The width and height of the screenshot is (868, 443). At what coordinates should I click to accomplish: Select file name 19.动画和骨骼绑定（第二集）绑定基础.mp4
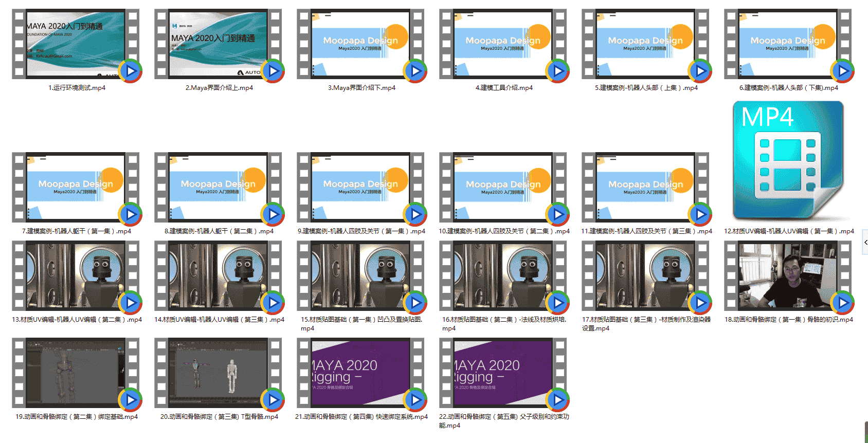pos(77,417)
